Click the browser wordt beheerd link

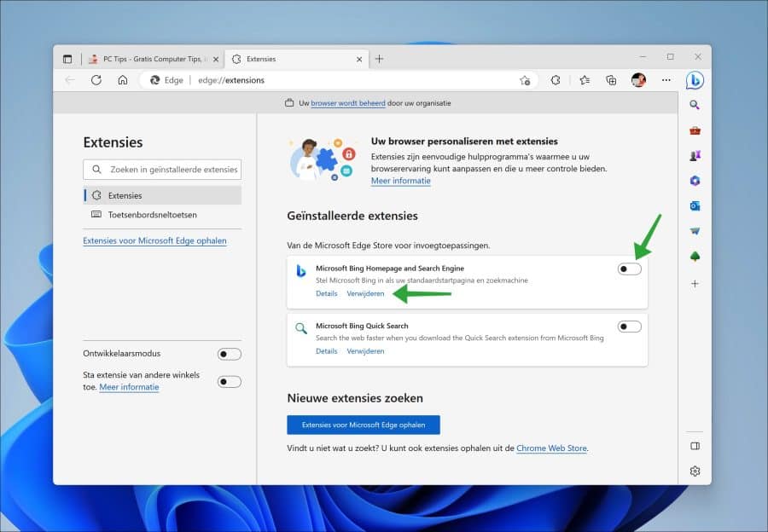pos(348,103)
